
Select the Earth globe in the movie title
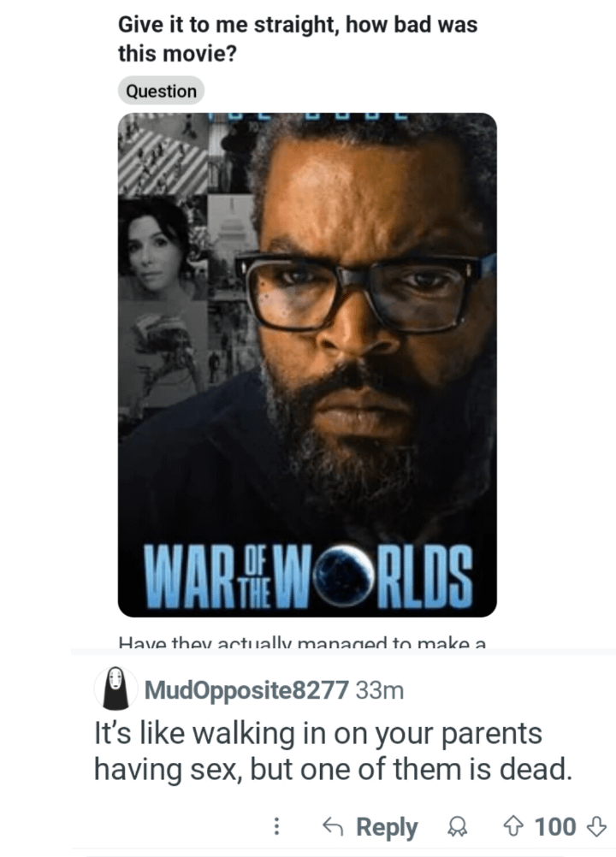pyautogui.click(x=344, y=575)
